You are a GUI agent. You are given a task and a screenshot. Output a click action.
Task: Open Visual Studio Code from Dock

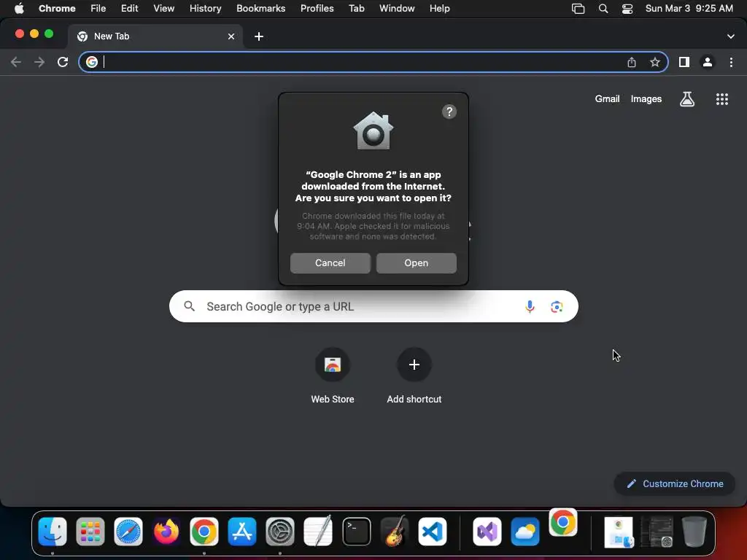[433, 532]
